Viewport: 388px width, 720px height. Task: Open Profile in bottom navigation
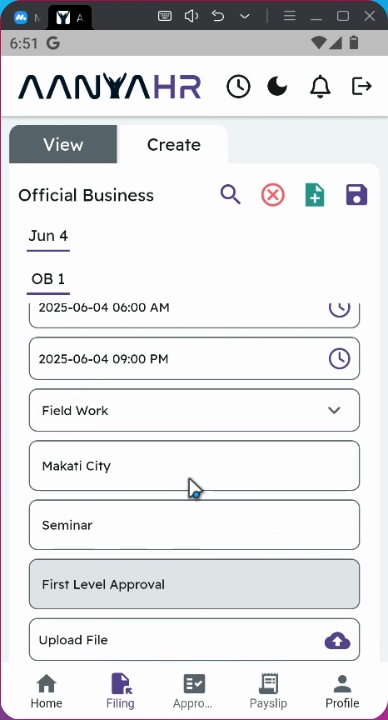click(342, 692)
